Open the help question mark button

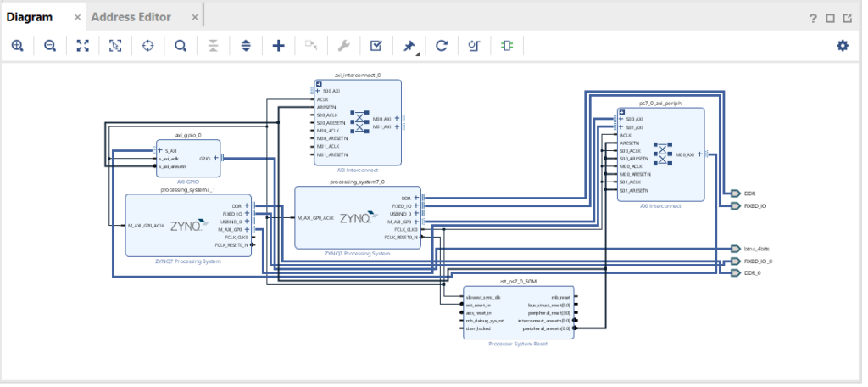tap(812, 18)
